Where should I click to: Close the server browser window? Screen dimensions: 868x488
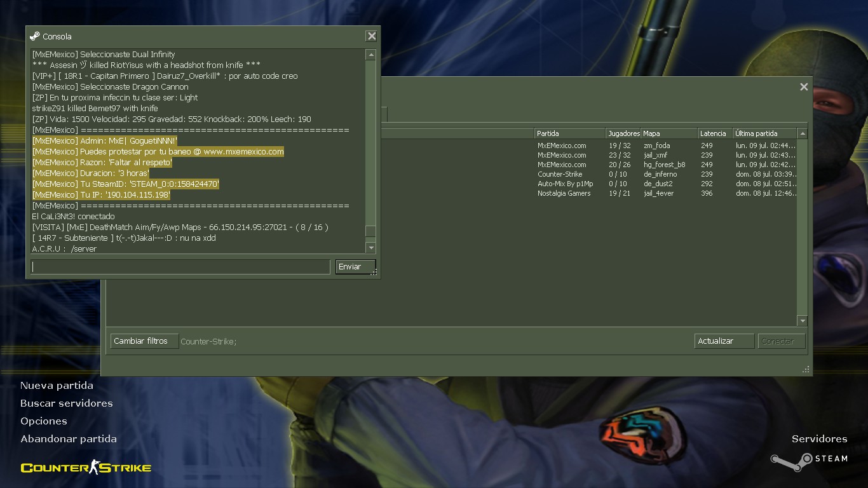point(804,87)
